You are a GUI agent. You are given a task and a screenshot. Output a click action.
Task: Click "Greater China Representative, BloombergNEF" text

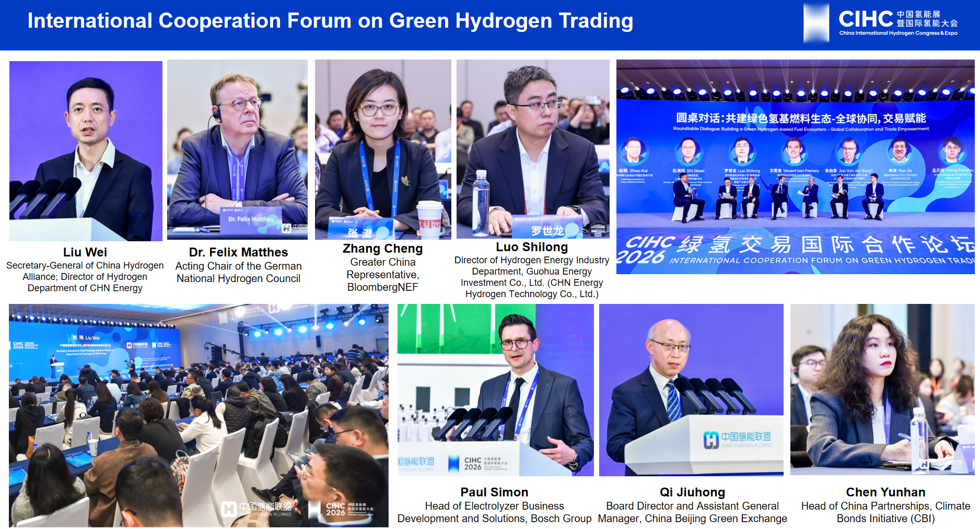pyautogui.click(x=383, y=275)
